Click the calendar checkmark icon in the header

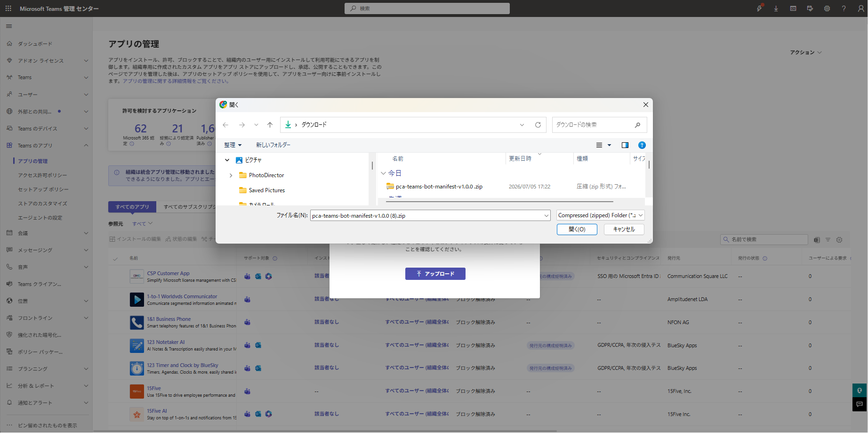click(810, 8)
